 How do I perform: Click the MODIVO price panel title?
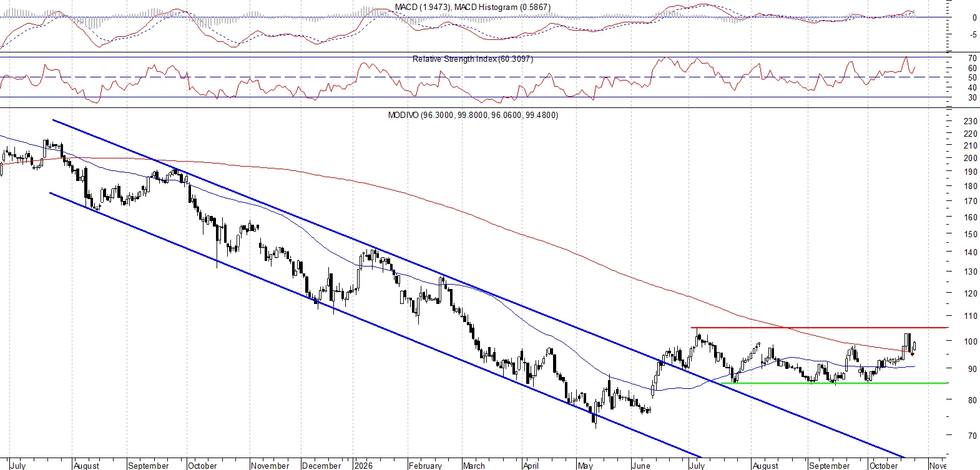473,115
